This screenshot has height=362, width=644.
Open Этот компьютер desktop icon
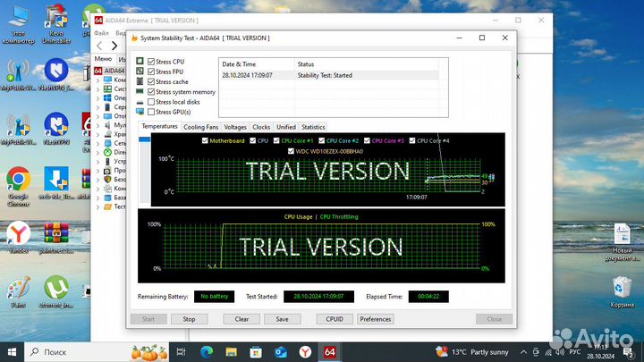[18, 24]
